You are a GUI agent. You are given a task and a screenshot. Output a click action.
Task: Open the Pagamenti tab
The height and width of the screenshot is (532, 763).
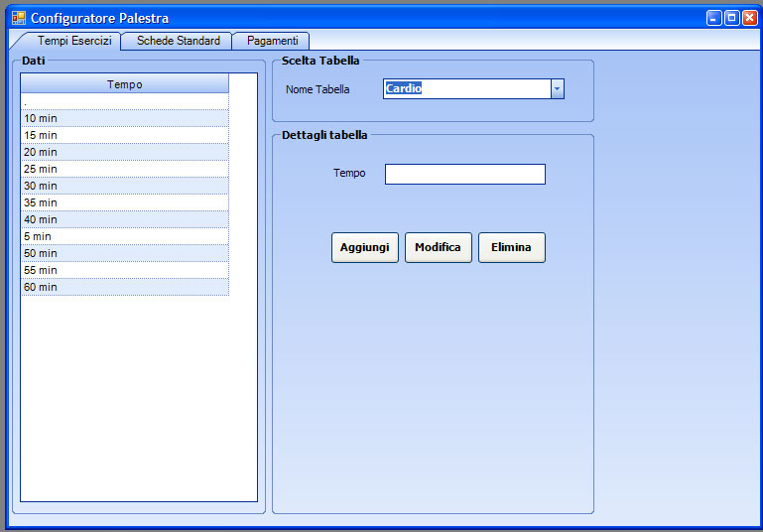point(272,41)
